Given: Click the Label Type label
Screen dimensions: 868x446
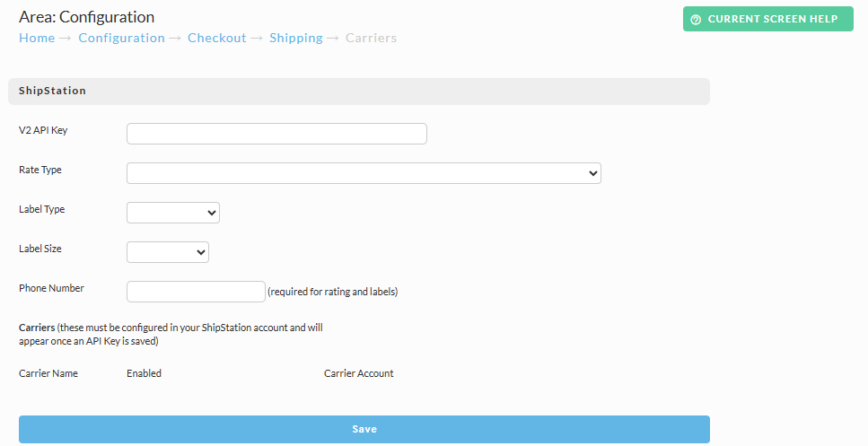Looking at the screenshot, I should pos(41,209).
